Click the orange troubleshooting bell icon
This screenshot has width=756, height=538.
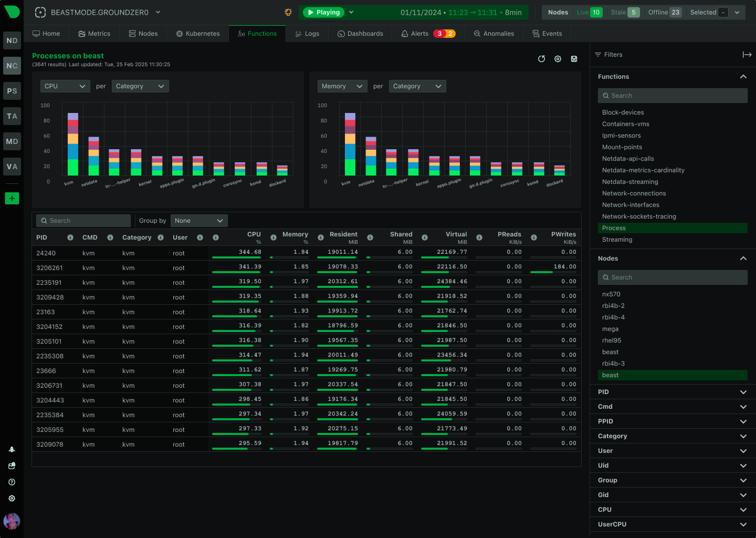[288, 12]
